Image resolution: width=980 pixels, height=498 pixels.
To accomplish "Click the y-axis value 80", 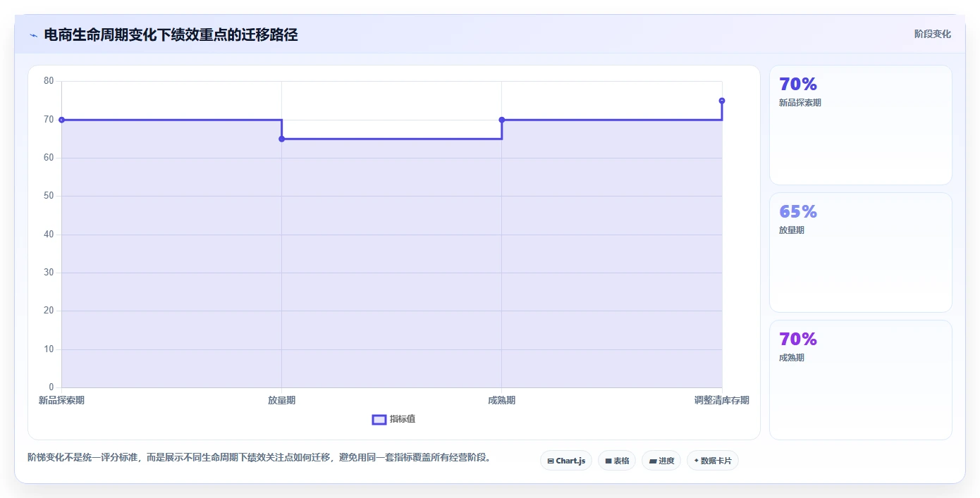I will (x=49, y=81).
